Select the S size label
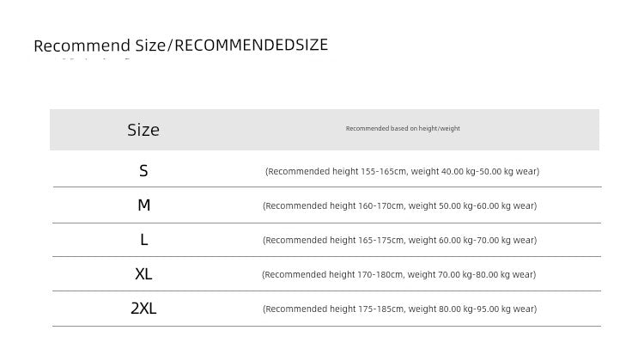Screen dimensions: 644x361 (x=143, y=171)
